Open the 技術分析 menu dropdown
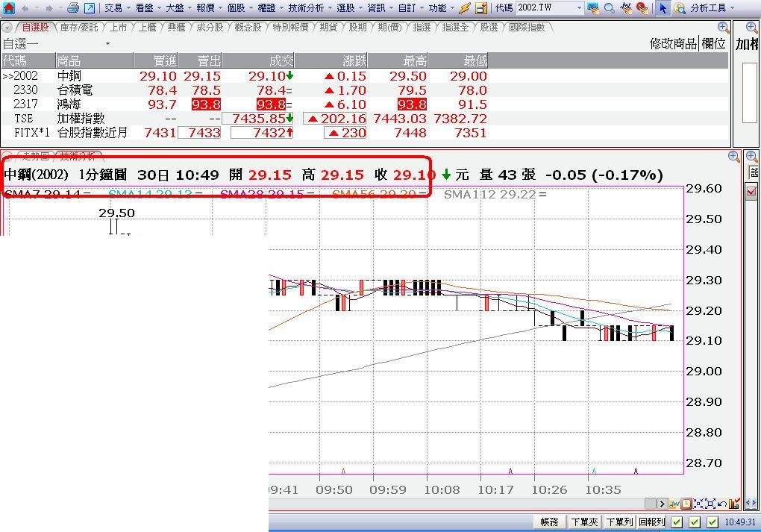The height and width of the screenshot is (532, 761). pyautogui.click(x=309, y=8)
